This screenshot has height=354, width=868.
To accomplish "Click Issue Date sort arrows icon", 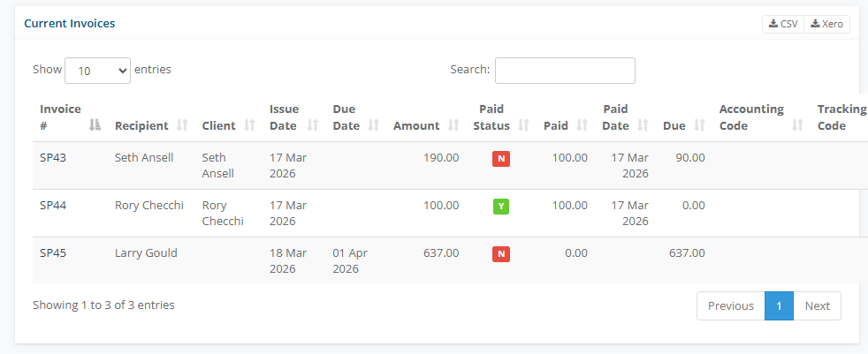I will 313,125.
